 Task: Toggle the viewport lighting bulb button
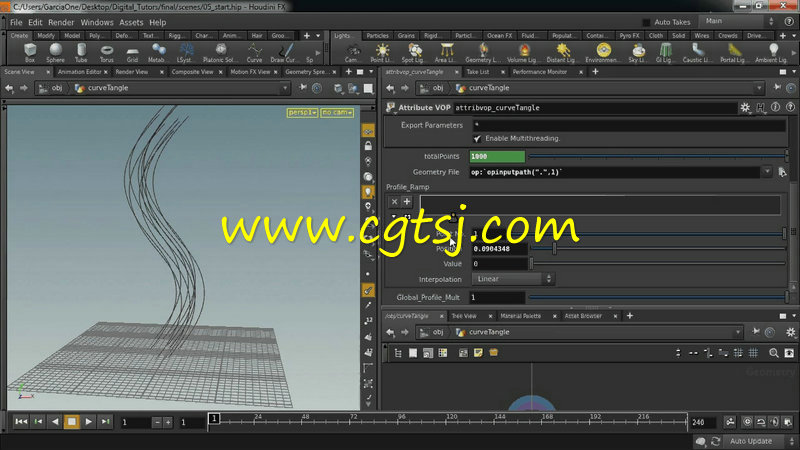[368, 192]
